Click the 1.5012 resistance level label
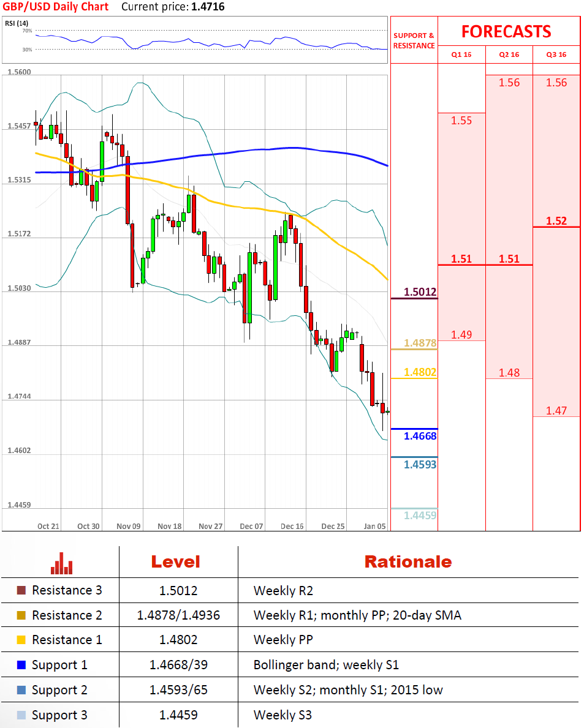The width and height of the screenshot is (584, 728). pos(420,292)
